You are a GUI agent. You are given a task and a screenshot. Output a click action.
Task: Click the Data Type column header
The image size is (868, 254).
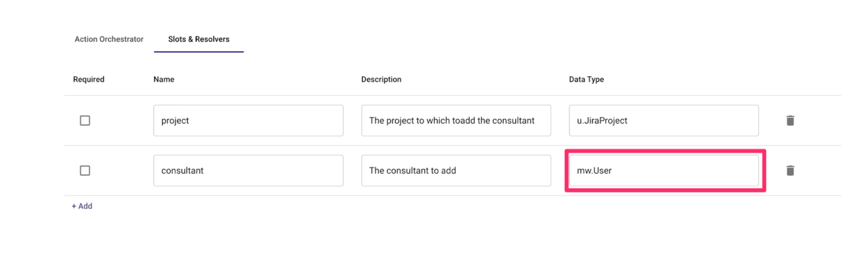pos(586,79)
